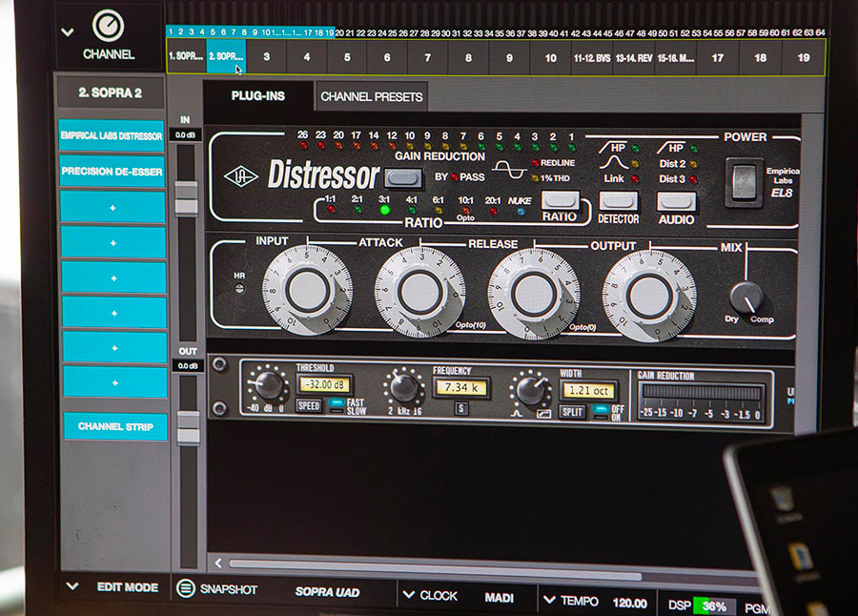The height and width of the screenshot is (616, 858).
Task: Click the 7.34 k frequency display
Action: tap(461, 387)
